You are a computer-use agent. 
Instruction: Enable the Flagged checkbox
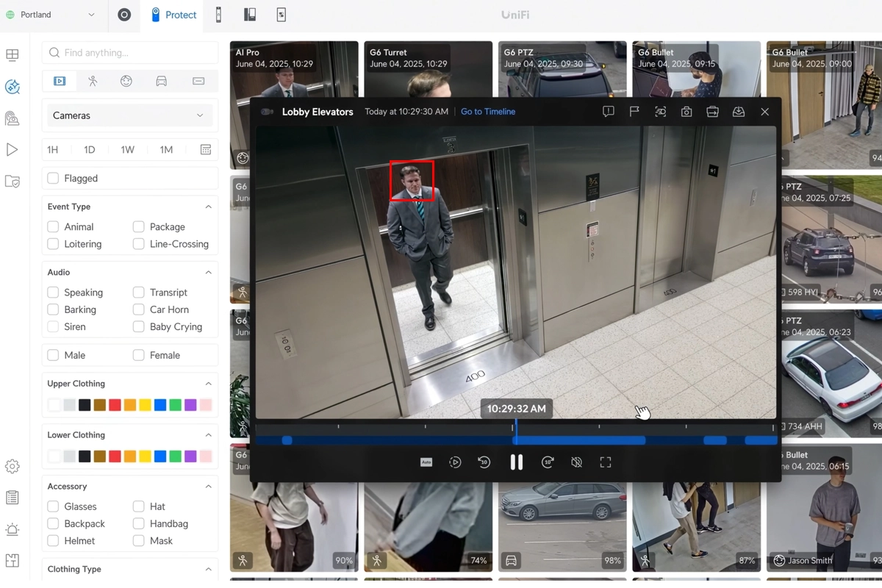(x=53, y=178)
